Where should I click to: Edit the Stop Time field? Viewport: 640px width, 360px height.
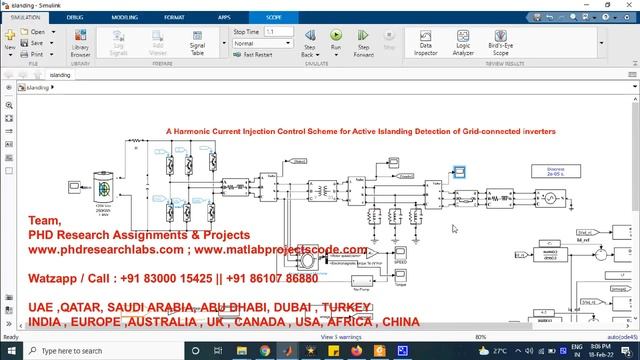(x=278, y=32)
